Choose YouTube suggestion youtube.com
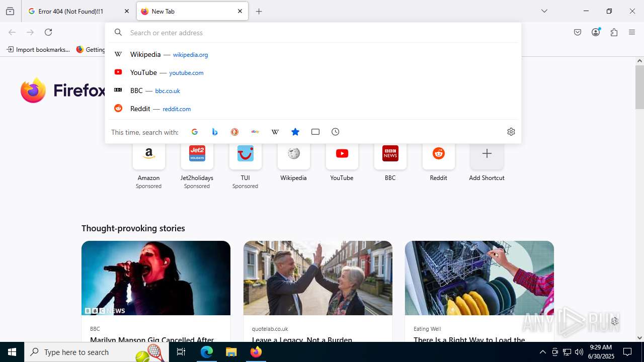The width and height of the screenshot is (644, 362). coord(313,72)
